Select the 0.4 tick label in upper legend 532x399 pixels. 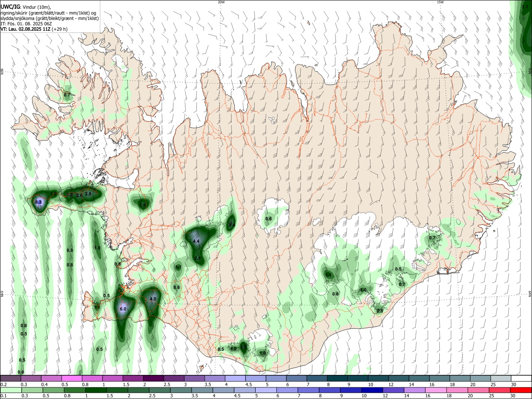point(44,384)
